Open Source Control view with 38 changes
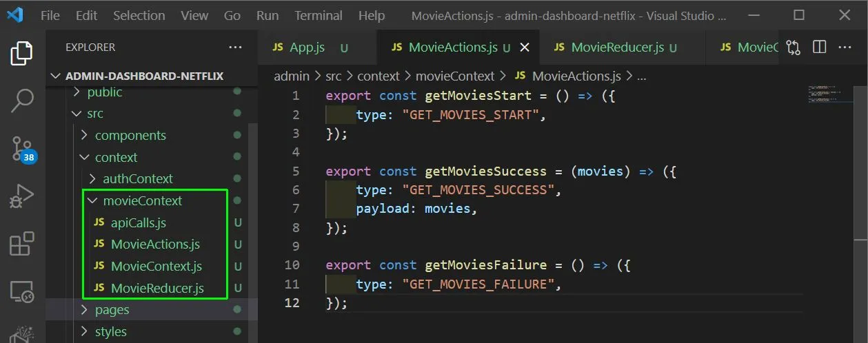Viewport: 868px width, 343px height. tap(23, 148)
